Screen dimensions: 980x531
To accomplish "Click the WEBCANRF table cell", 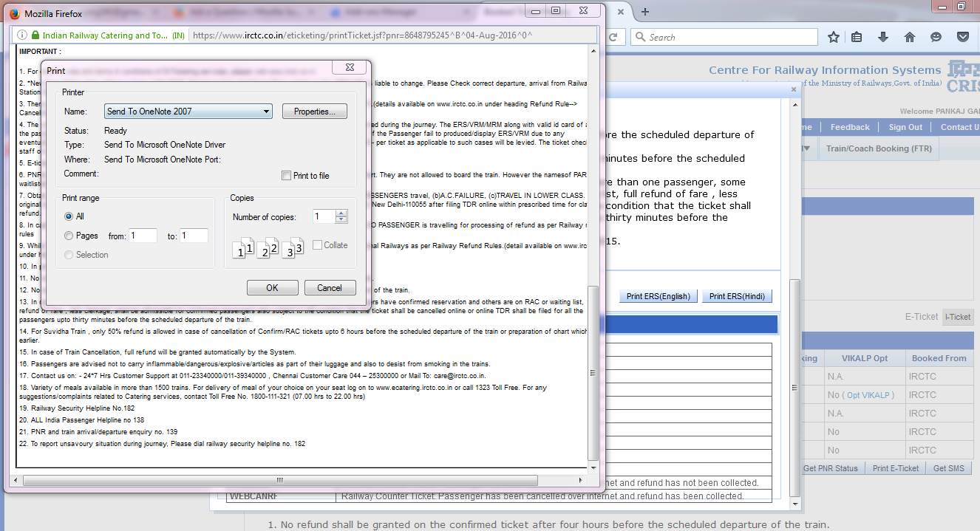I will pos(281,496).
